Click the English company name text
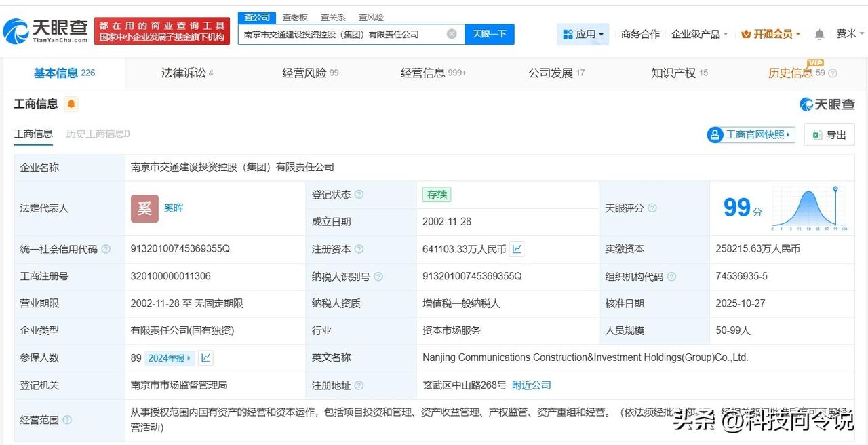868x445 pixels. pos(585,357)
